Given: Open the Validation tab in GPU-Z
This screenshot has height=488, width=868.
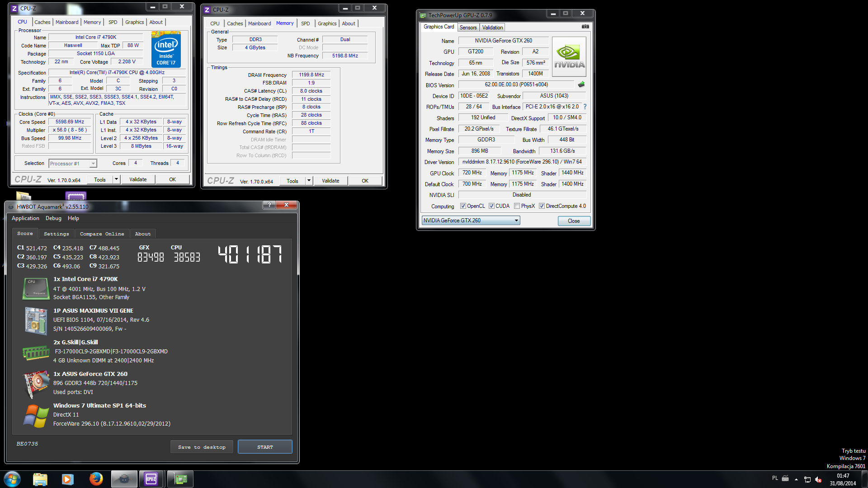Looking at the screenshot, I should pos(492,28).
